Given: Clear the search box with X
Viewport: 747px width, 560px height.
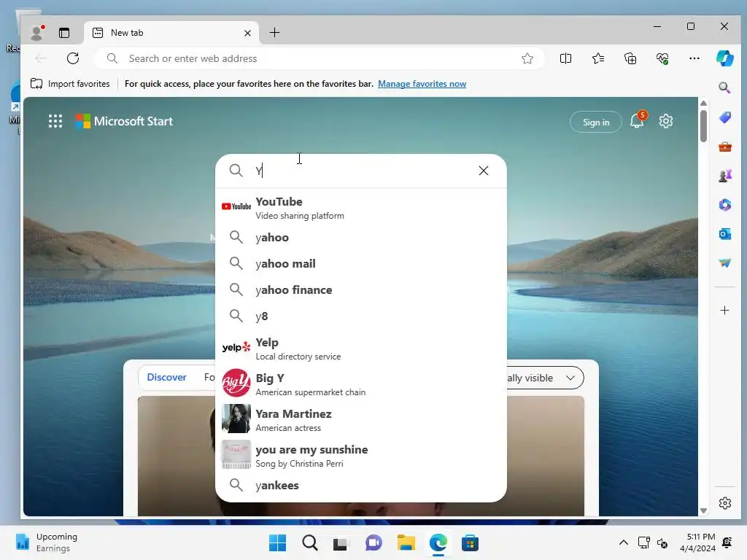Looking at the screenshot, I should point(484,171).
